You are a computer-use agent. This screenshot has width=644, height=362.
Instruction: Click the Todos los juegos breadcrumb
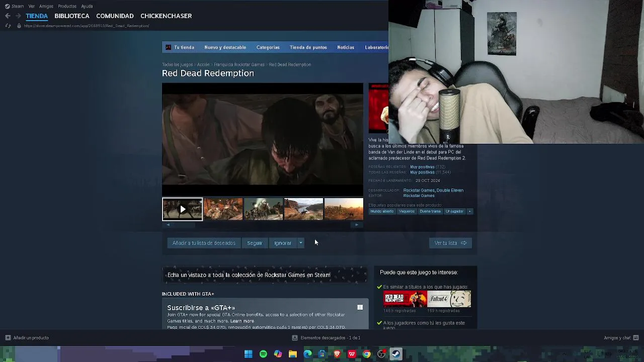(177, 64)
